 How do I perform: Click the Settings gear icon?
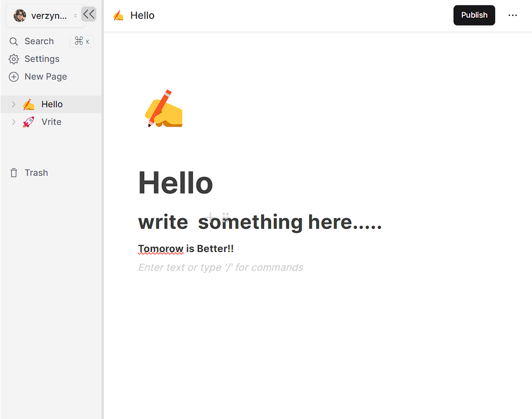(x=14, y=59)
